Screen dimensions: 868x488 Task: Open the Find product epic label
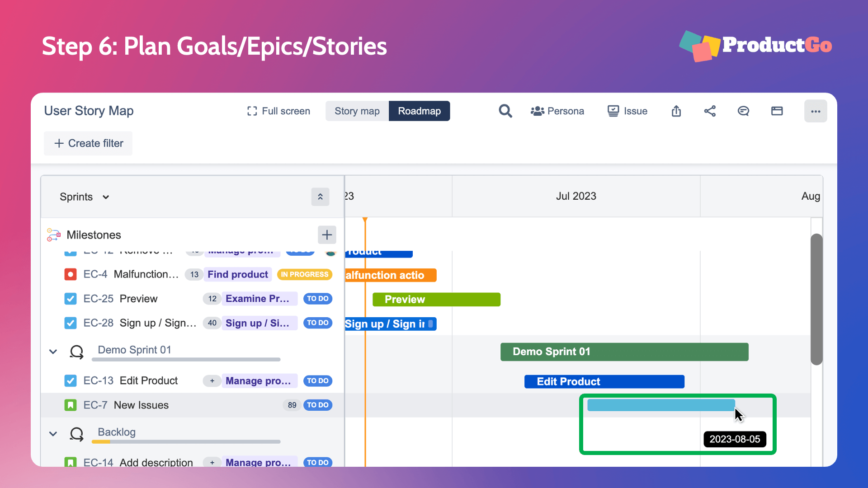coord(238,274)
